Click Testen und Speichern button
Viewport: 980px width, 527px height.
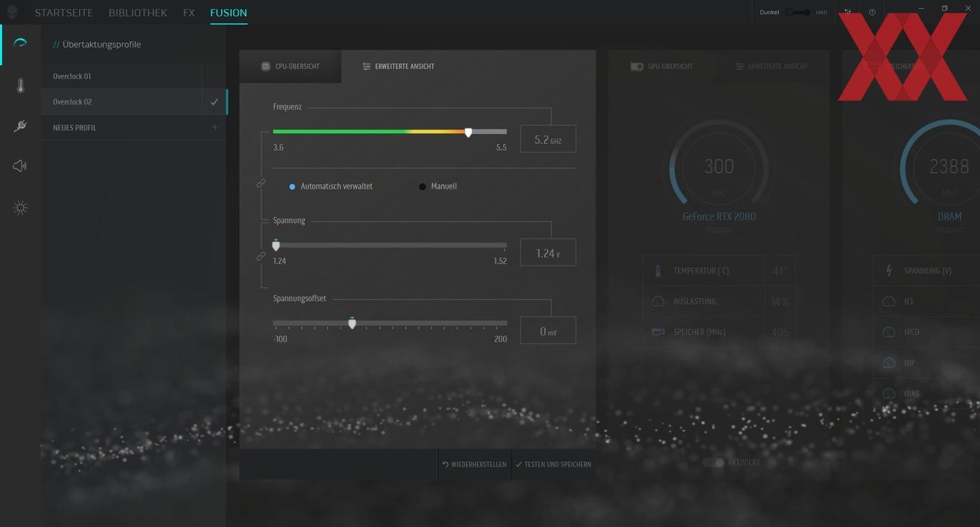pyautogui.click(x=554, y=464)
